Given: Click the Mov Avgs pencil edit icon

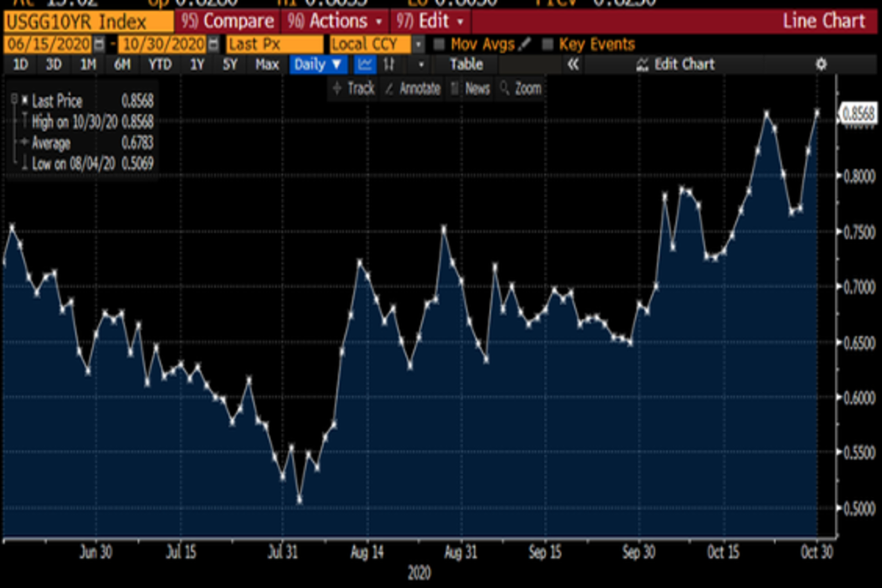Looking at the screenshot, I should 525,45.
